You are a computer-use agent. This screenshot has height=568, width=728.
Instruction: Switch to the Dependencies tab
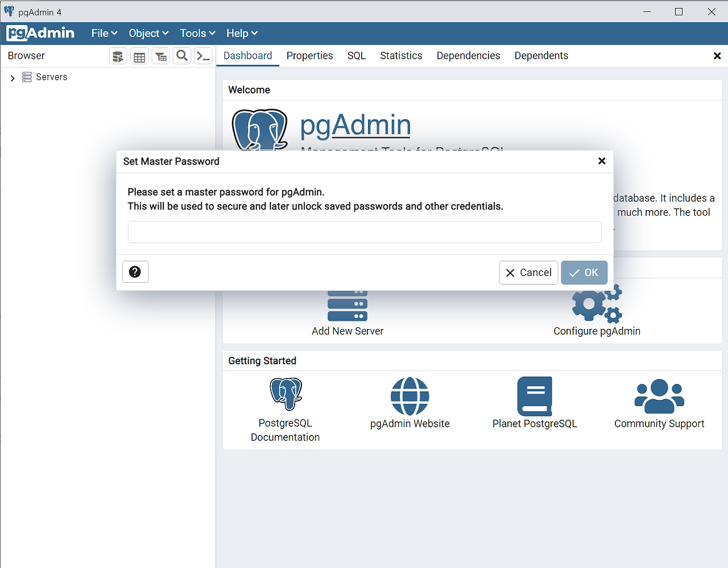coord(469,56)
